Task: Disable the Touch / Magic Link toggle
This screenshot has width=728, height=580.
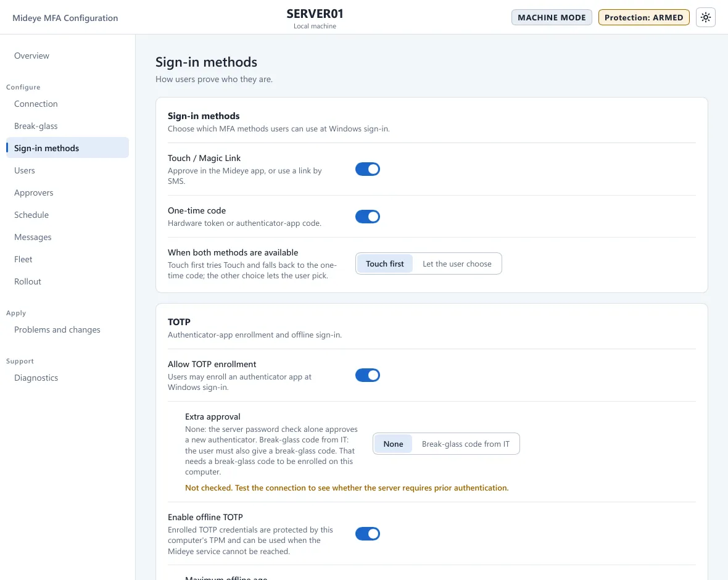Action: 367,169
